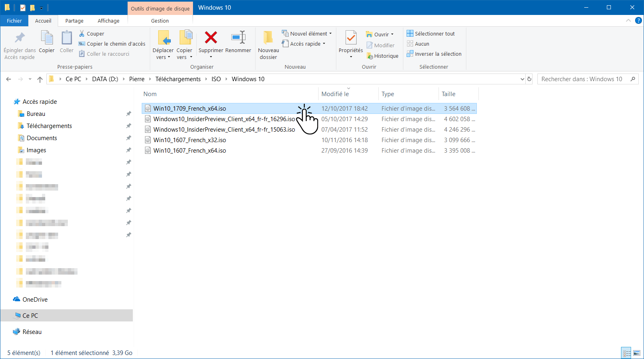Click Sélectionner tout
Screen dimensions: 644x359
click(x=431, y=34)
